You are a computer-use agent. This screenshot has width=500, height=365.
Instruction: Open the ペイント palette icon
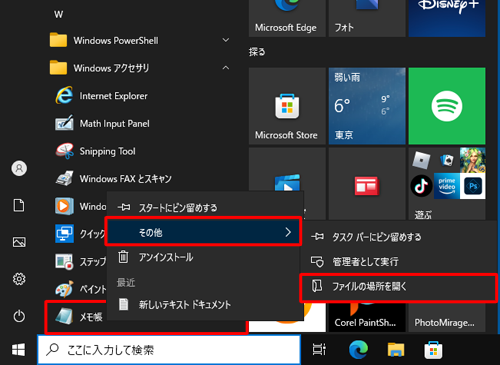click(x=64, y=289)
